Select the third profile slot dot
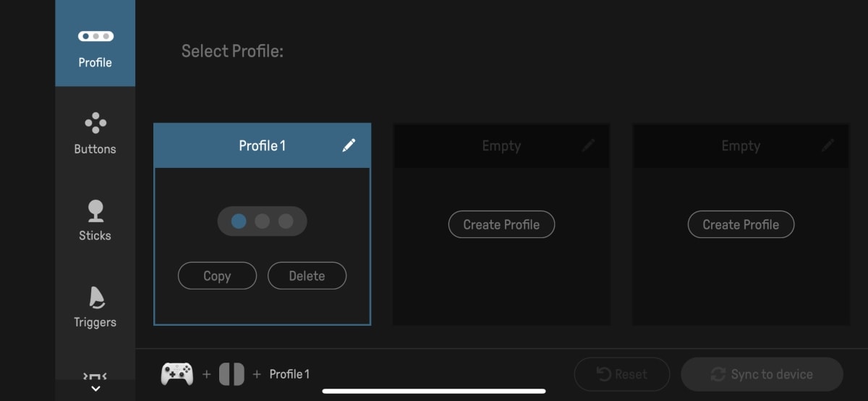 click(x=286, y=221)
